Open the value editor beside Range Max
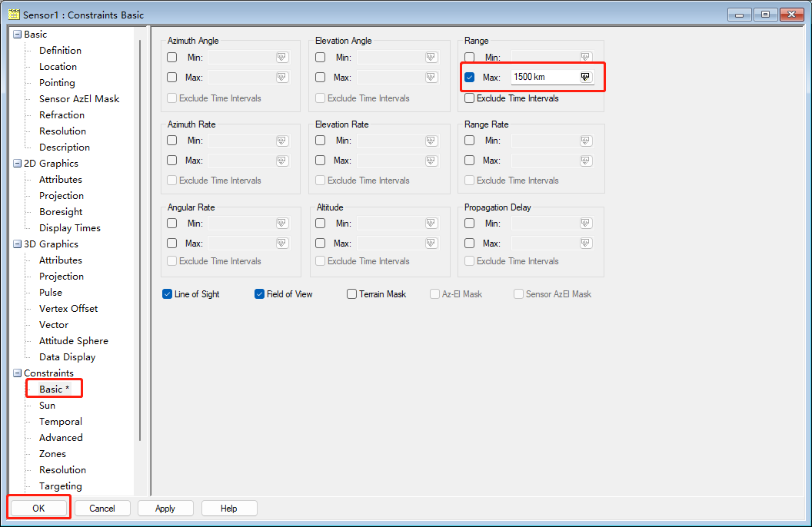 [584, 77]
